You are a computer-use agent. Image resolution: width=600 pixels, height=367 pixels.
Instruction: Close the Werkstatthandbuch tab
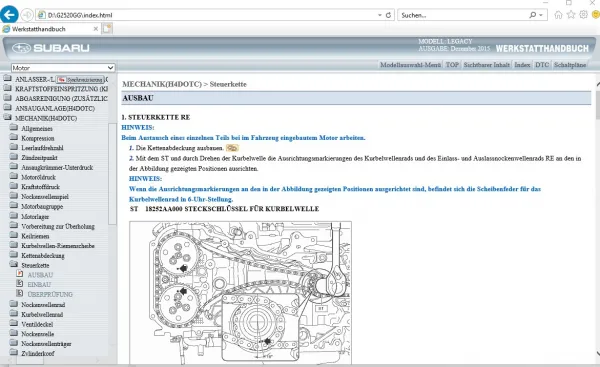pos(96,29)
